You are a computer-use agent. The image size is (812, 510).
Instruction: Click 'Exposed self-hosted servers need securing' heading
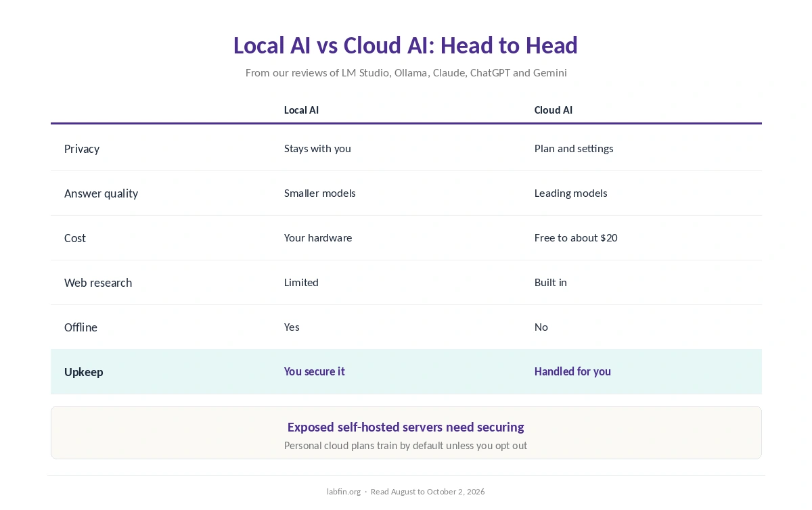coord(406,427)
